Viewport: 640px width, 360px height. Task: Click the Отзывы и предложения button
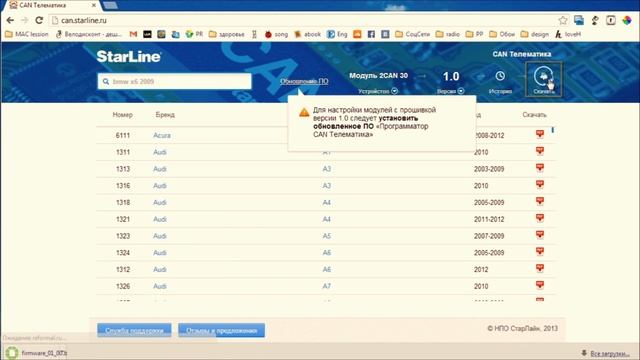221,330
